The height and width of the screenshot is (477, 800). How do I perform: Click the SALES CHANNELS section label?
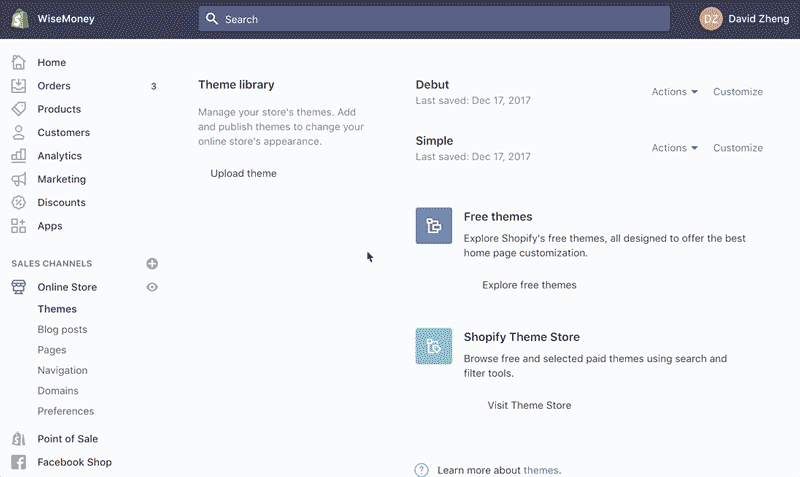[52, 264]
